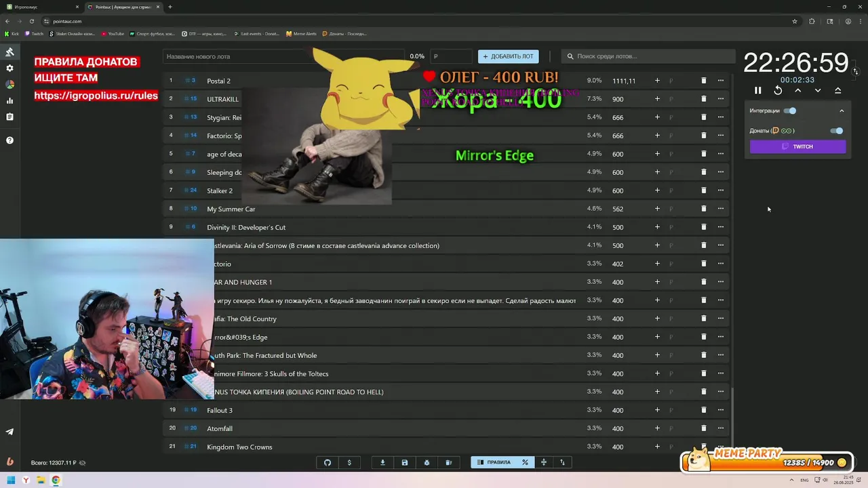868x488 pixels.
Task: Open more options for My Summer Car lot
Action: coord(721,209)
